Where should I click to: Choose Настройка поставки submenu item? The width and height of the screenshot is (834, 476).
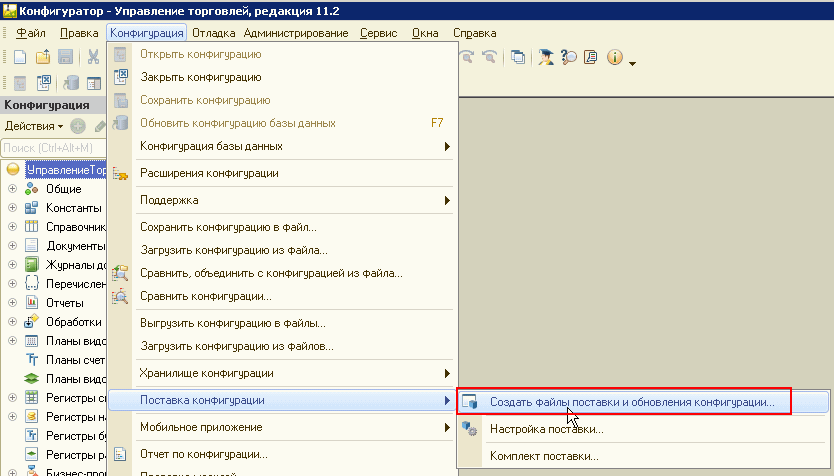click(x=643, y=429)
